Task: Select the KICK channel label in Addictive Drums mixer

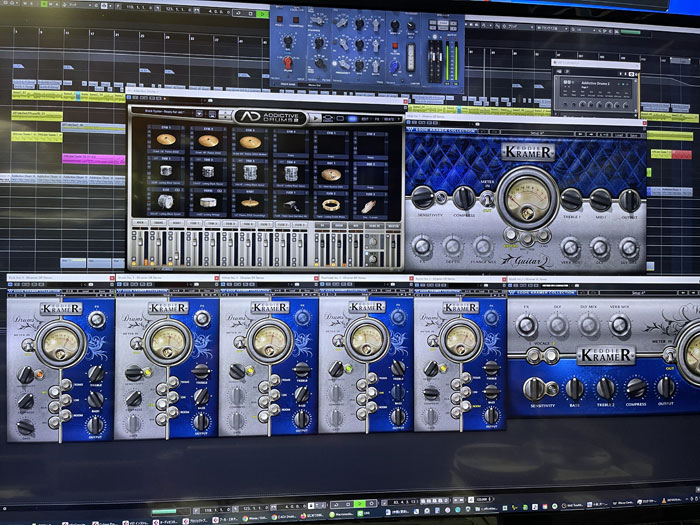Action: click(x=141, y=222)
